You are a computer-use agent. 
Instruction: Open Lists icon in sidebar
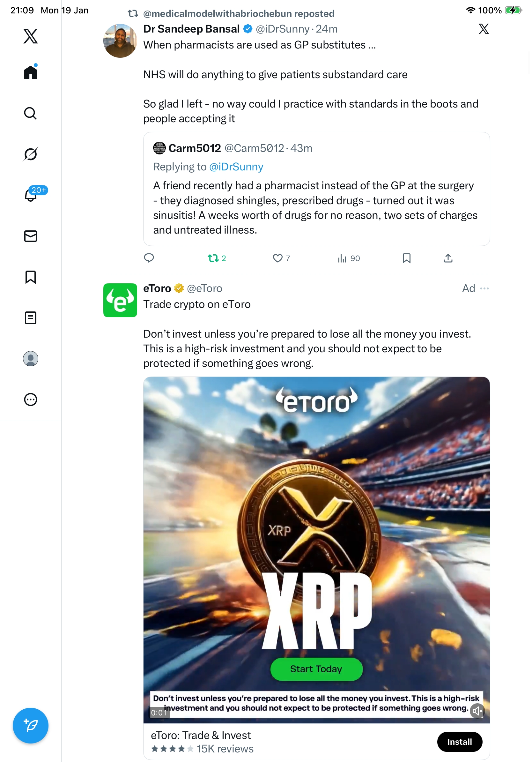click(31, 318)
